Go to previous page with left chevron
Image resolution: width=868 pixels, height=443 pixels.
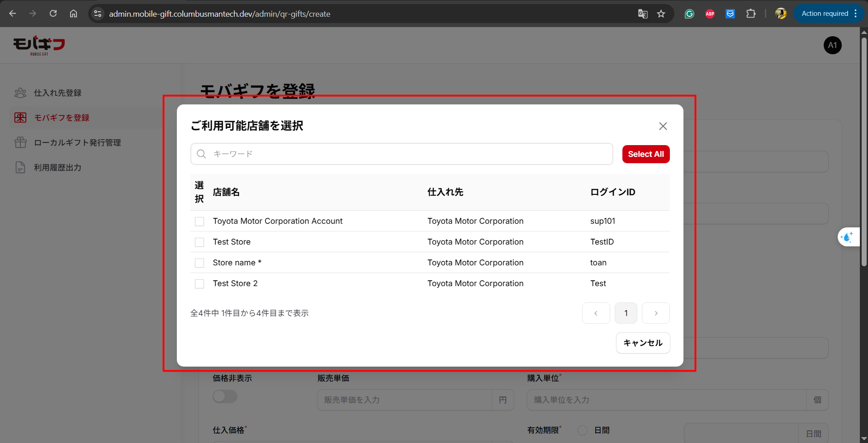click(596, 313)
